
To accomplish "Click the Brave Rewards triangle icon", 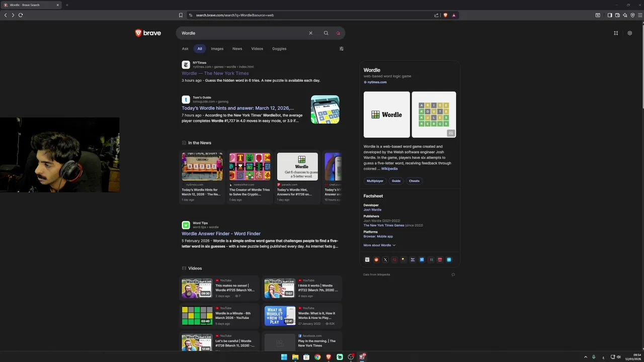I will tap(453, 15).
